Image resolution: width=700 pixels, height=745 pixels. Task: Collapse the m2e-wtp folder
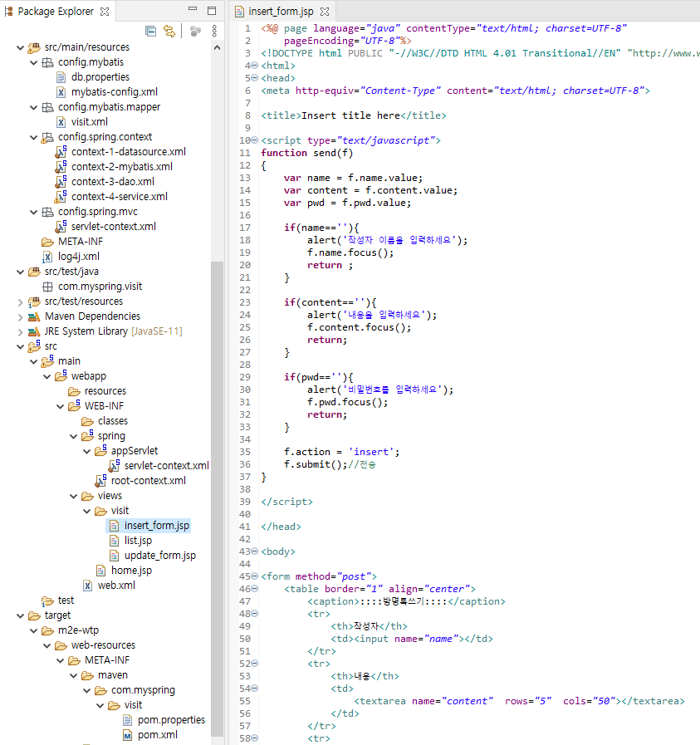[34, 630]
